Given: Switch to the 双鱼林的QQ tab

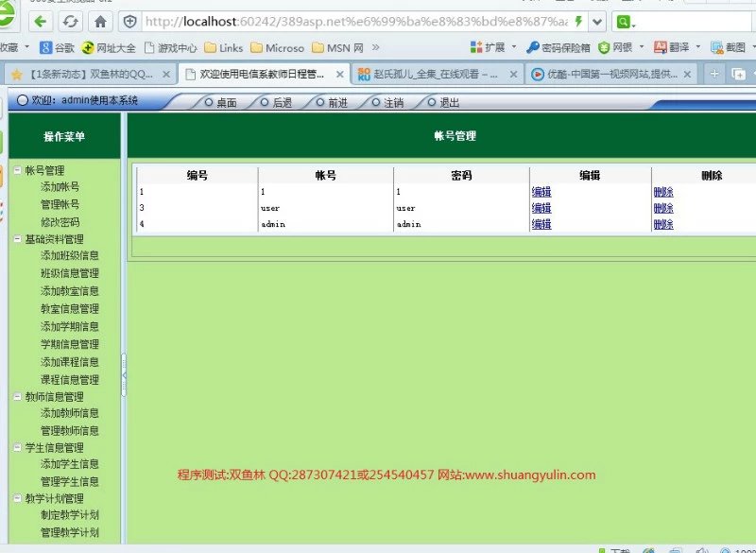Looking at the screenshot, I should (90, 75).
